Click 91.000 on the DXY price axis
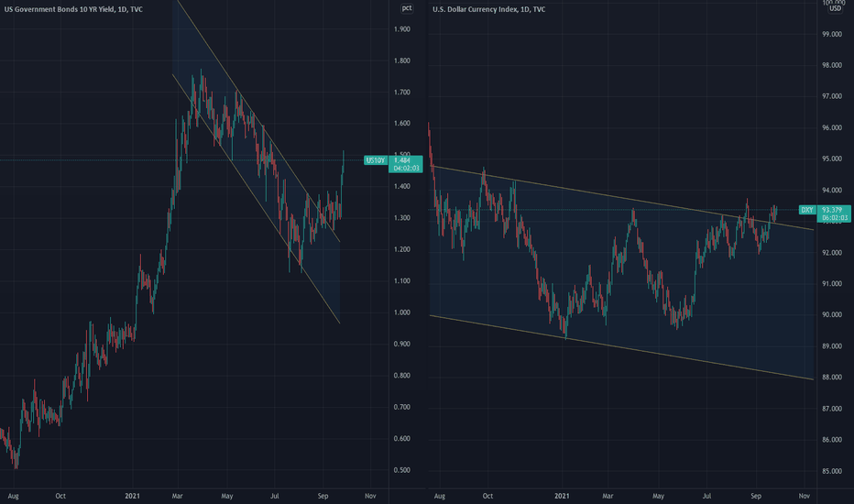Image resolution: width=854 pixels, height=504 pixels. point(832,284)
